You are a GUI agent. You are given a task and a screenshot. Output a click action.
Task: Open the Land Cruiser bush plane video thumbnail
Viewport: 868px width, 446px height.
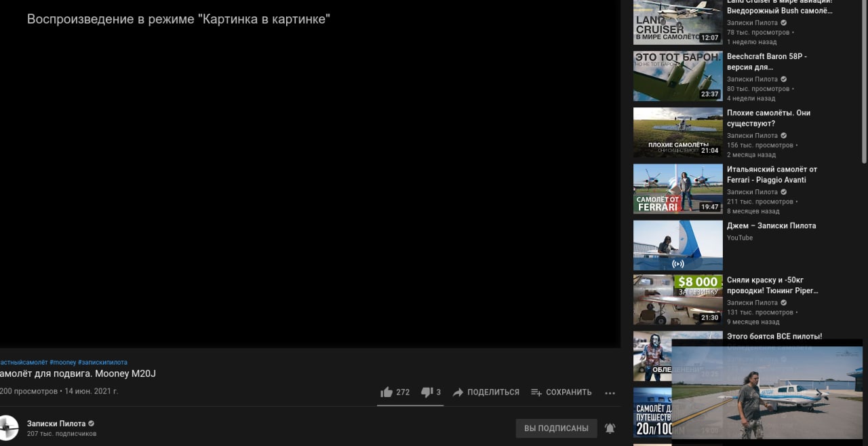point(678,22)
